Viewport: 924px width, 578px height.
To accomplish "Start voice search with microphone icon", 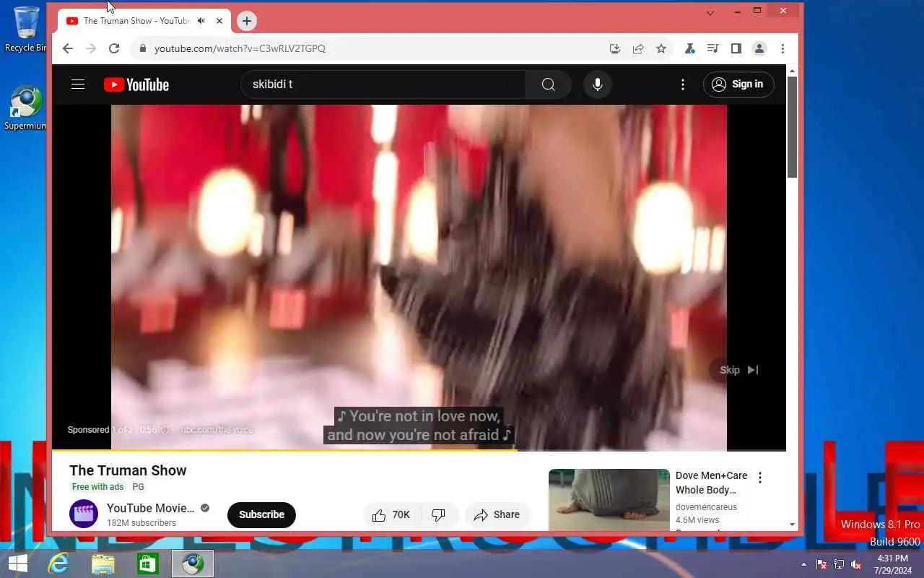I will 598,85.
